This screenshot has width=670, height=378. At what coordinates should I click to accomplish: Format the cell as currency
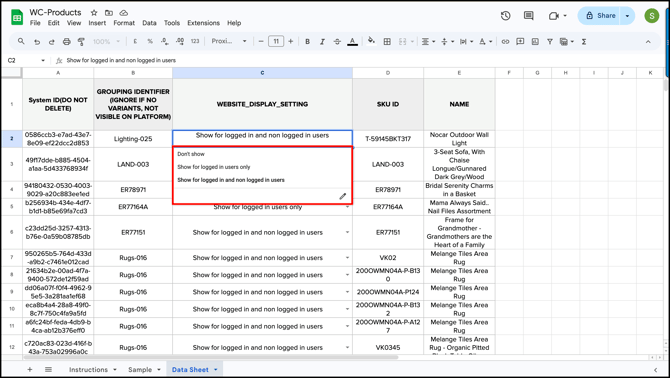tap(135, 41)
